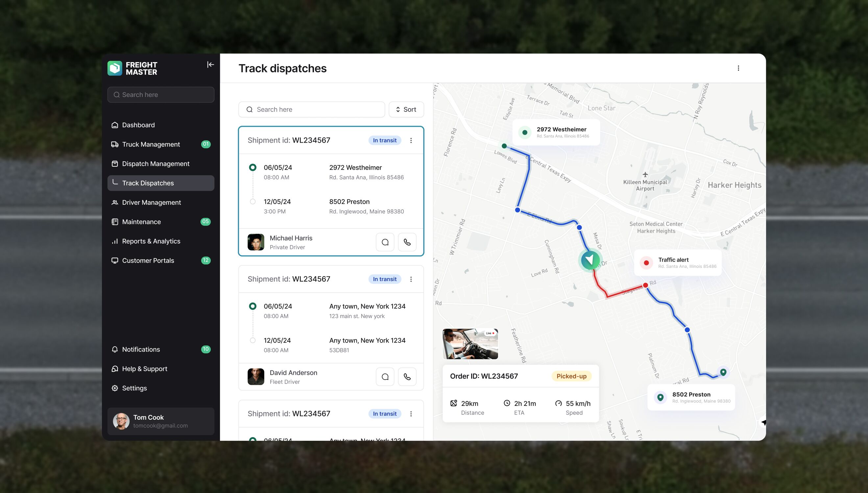Click the 55 km/h Speed stat
The height and width of the screenshot is (493, 868).
[573, 408]
